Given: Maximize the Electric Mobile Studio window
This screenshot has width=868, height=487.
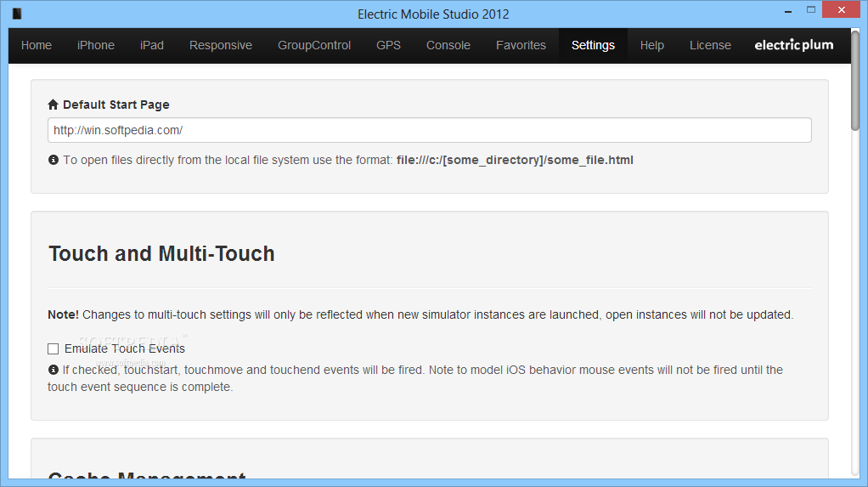Looking at the screenshot, I should point(811,10).
